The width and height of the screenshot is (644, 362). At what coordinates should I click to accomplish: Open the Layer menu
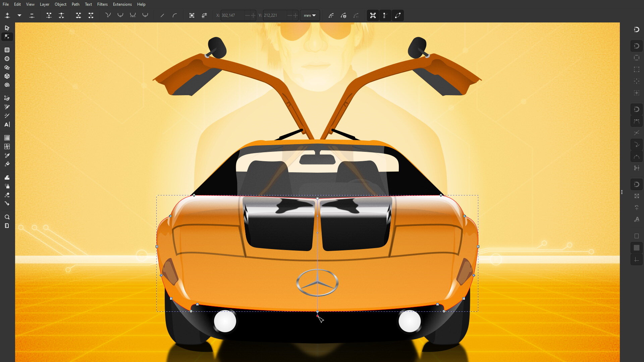[45, 4]
